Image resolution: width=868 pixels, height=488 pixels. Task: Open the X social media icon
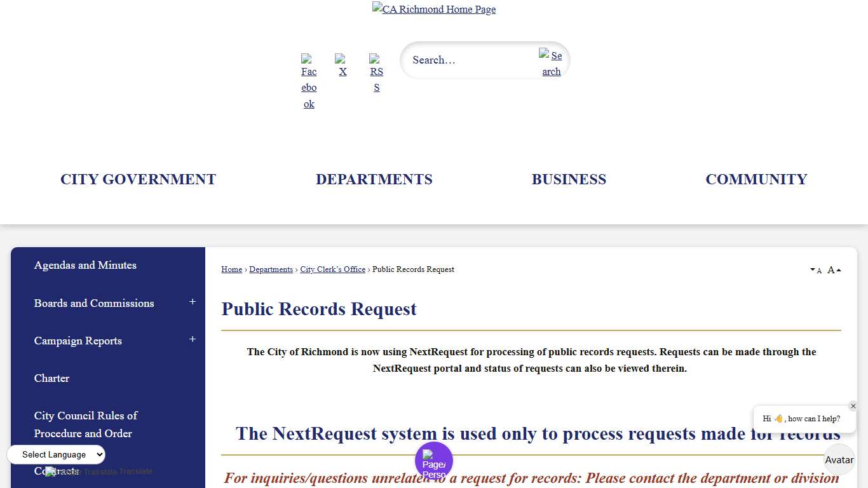coord(342,67)
